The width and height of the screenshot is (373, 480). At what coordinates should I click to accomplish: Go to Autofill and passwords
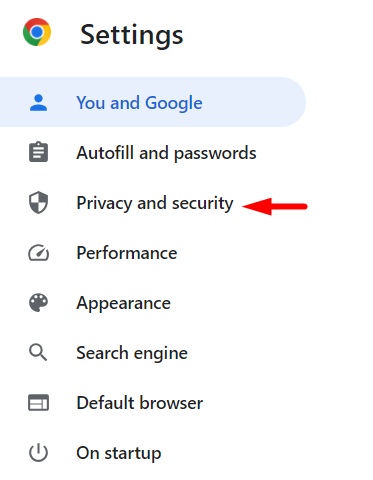point(166,153)
